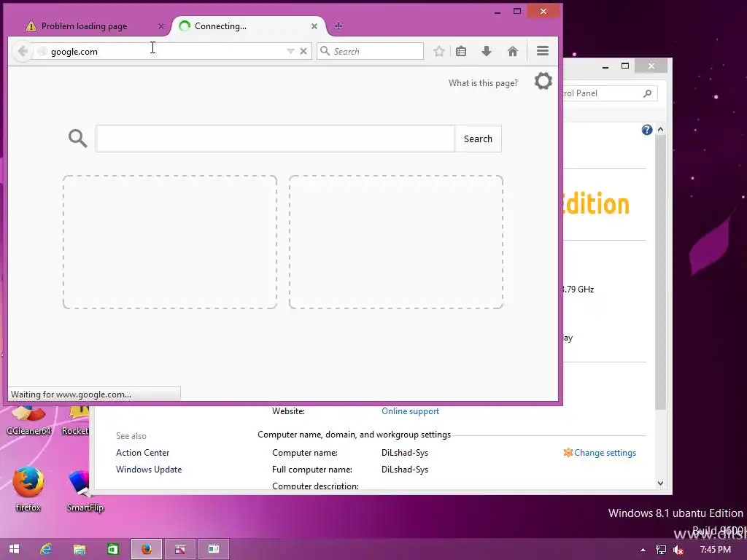Select DiLshad-Sys value next to Computer name

[x=404, y=452]
